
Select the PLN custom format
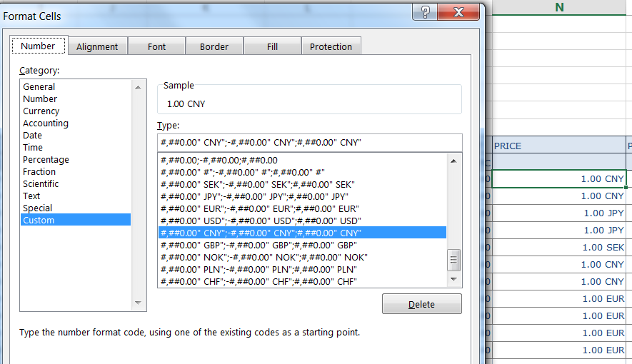pos(302,269)
